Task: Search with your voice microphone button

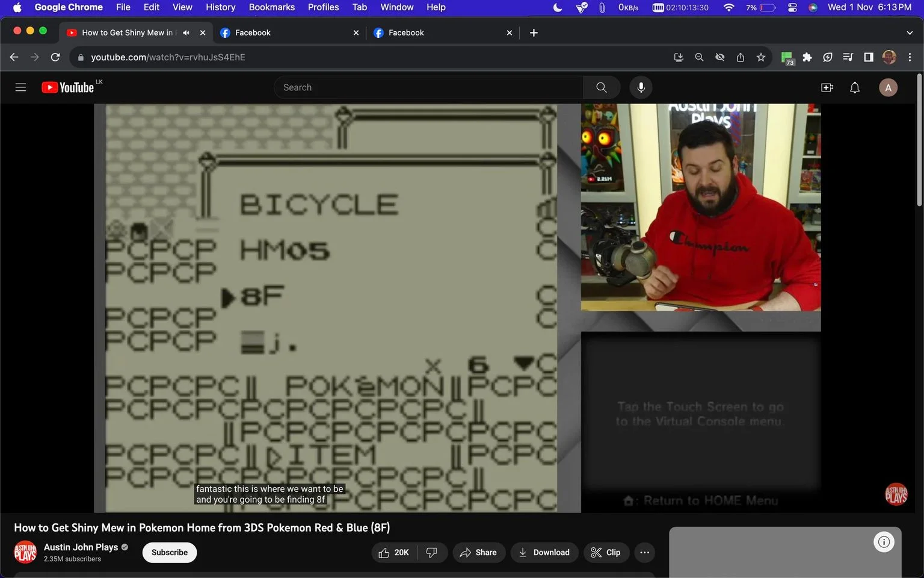Action: [641, 87]
